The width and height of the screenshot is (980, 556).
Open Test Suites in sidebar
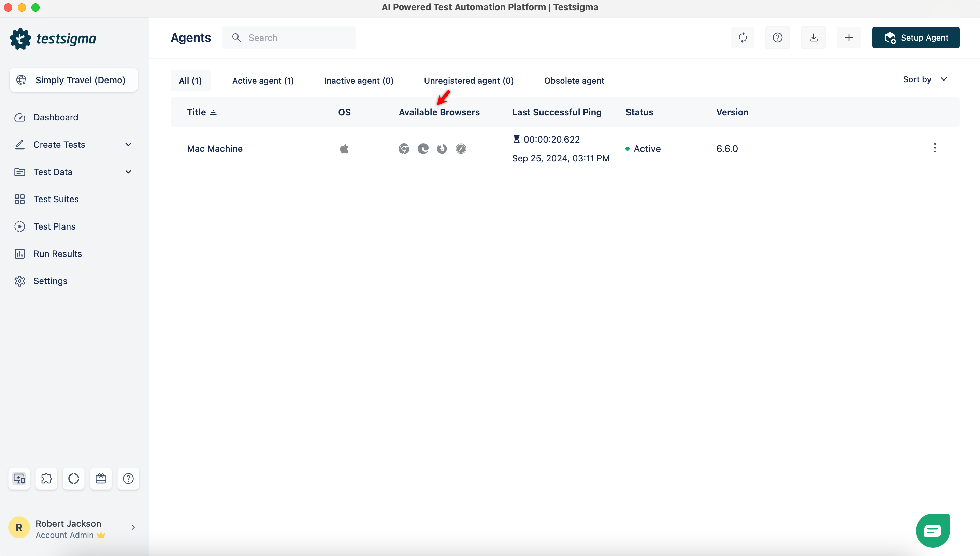(56, 199)
